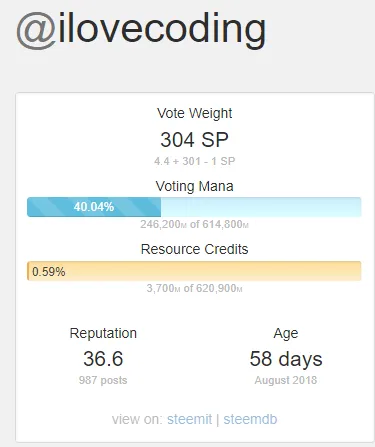The width and height of the screenshot is (375, 447).
Task: Click the 304 SP vote weight value
Action: click(x=194, y=139)
